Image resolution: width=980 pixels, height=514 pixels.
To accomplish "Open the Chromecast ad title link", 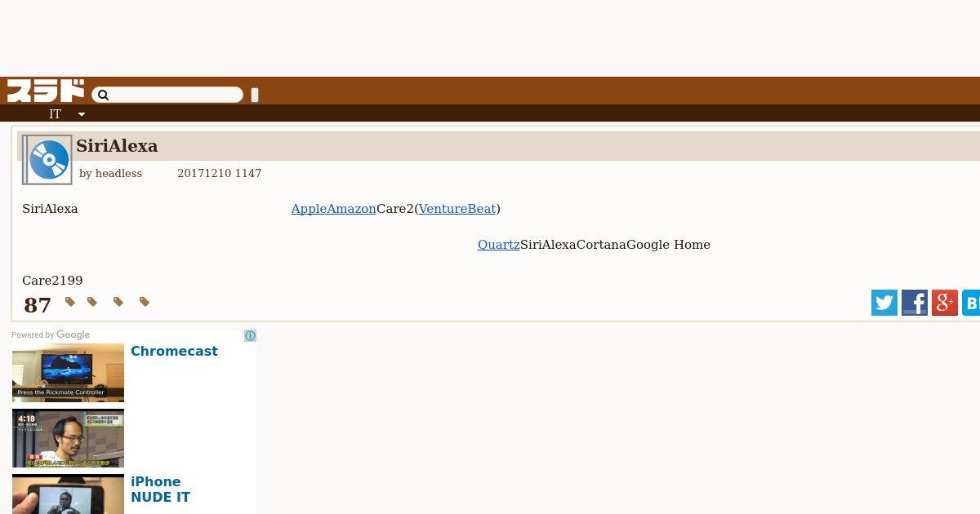I will coord(174,352).
